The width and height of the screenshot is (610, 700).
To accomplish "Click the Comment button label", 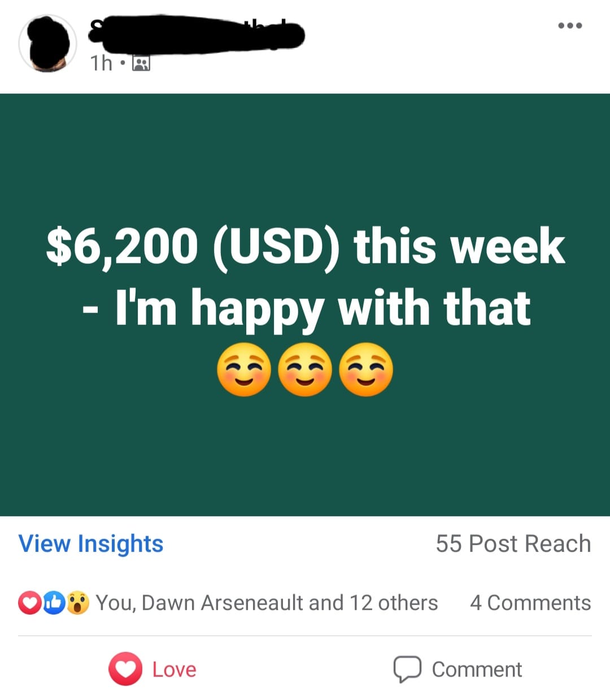I will pyautogui.click(x=477, y=669).
